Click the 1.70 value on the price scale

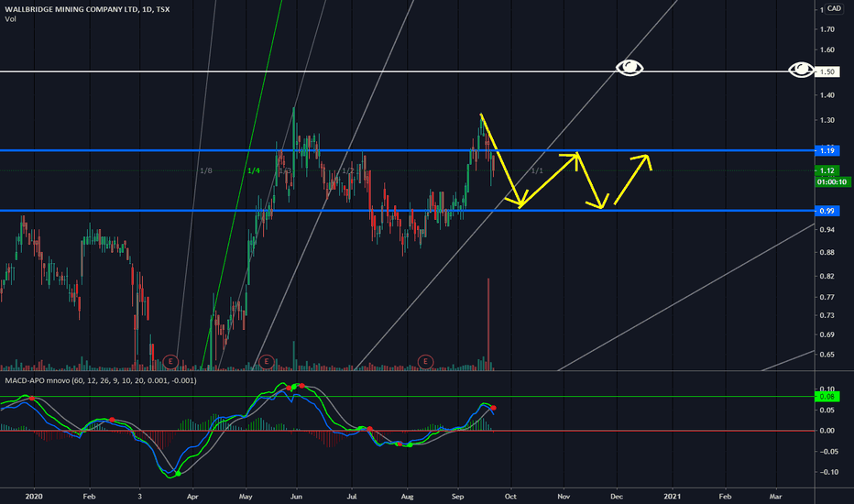point(827,29)
